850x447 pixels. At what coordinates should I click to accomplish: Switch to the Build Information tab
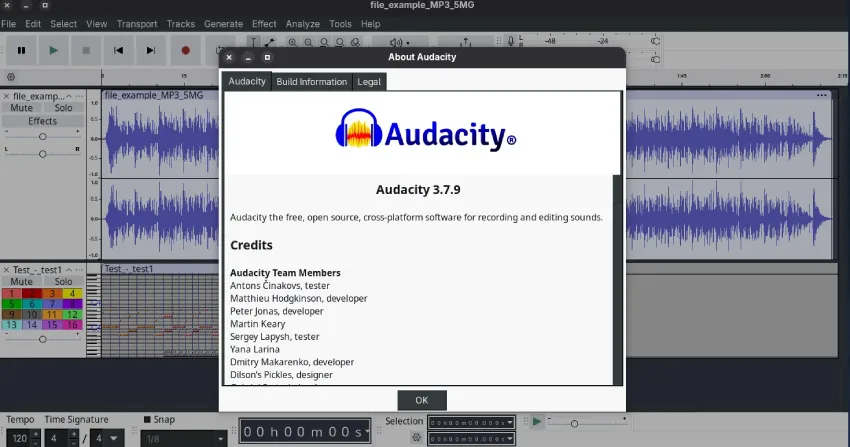[312, 82]
